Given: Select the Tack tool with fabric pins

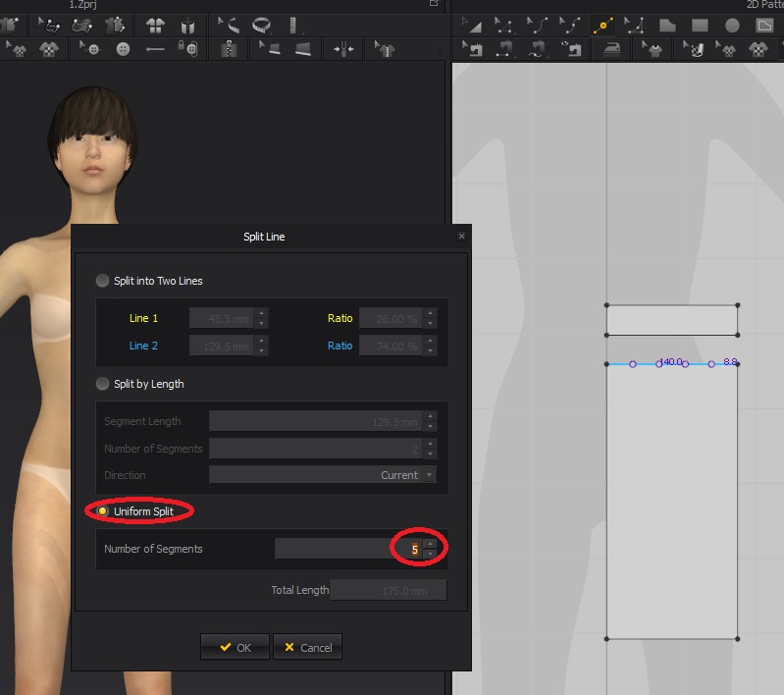Looking at the screenshot, I should coord(82,25).
